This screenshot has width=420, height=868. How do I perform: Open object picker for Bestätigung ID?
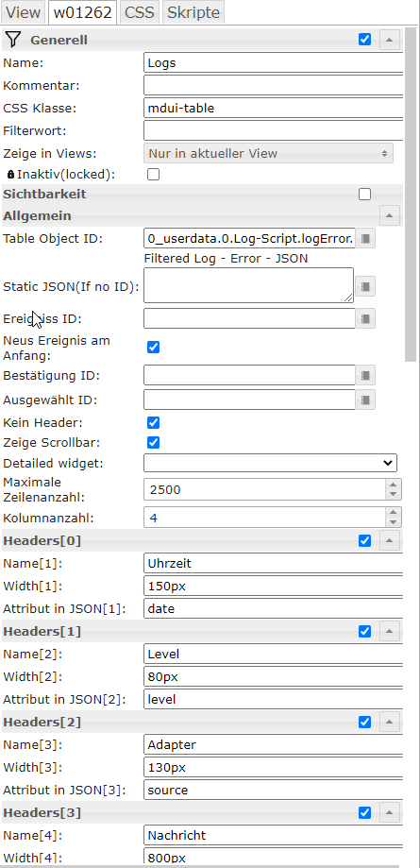click(x=365, y=375)
